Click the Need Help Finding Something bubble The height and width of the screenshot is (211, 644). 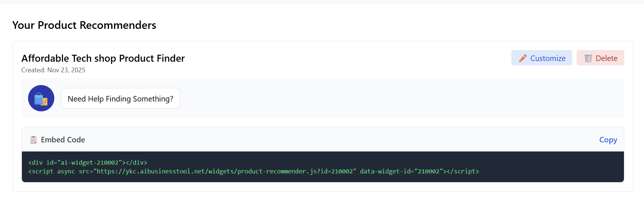[120, 98]
